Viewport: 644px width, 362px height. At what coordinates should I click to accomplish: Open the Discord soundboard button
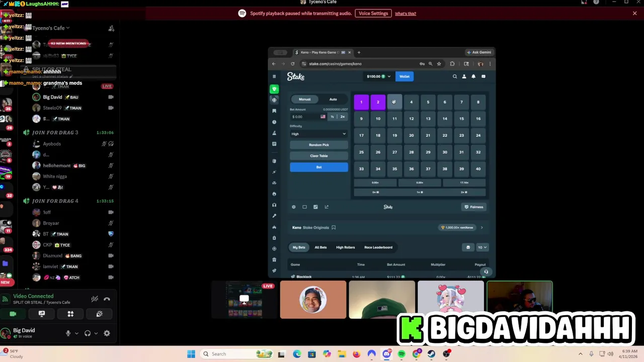[x=100, y=314]
